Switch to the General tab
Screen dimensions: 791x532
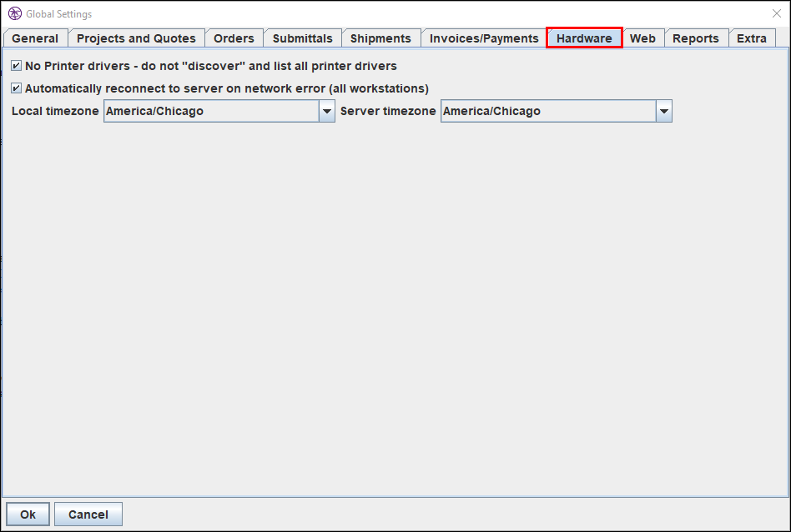point(35,38)
